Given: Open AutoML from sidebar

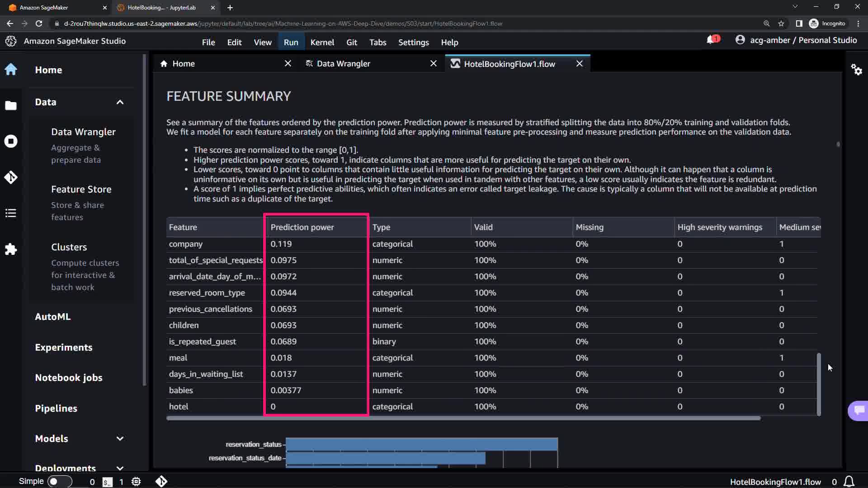Looking at the screenshot, I should [x=53, y=317].
